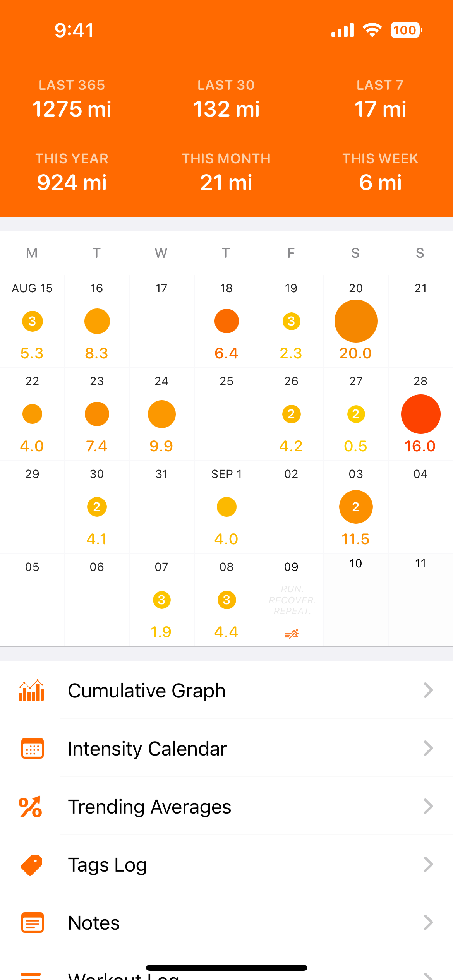Tap the Last 365 mileage stat
The width and height of the screenshot is (453, 980).
click(x=72, y=99)
